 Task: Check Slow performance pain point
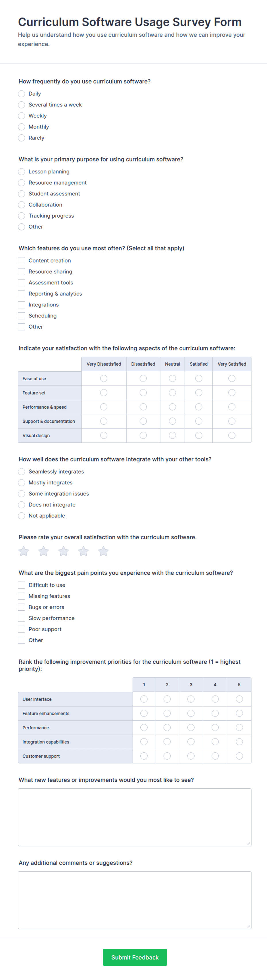pyautogui.click(x=22, y=618)
